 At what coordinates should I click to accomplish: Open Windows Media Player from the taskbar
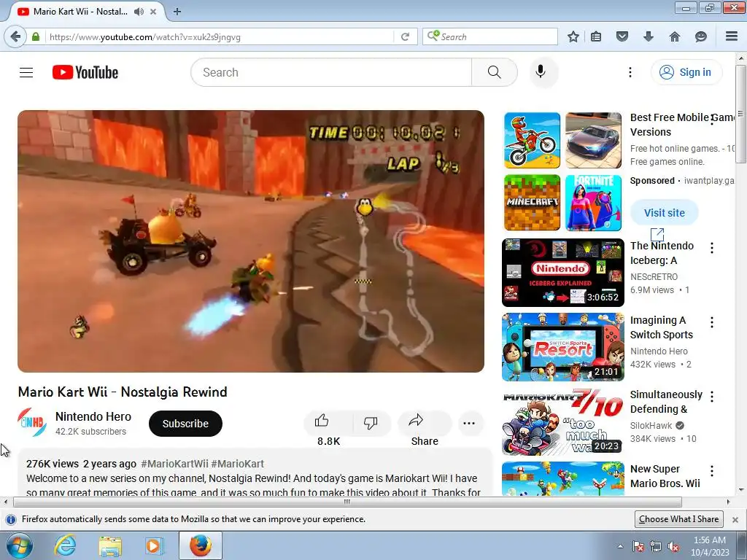[x=154, y=545]
